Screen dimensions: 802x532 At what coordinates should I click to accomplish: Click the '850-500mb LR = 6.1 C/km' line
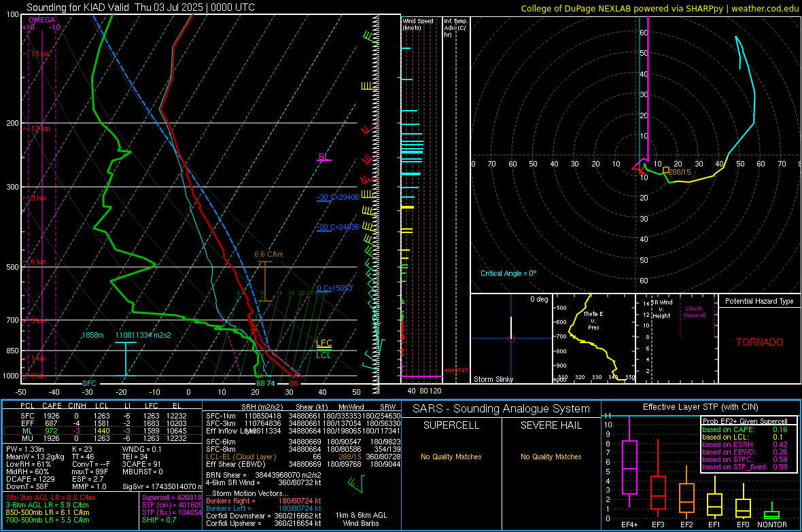48,512
